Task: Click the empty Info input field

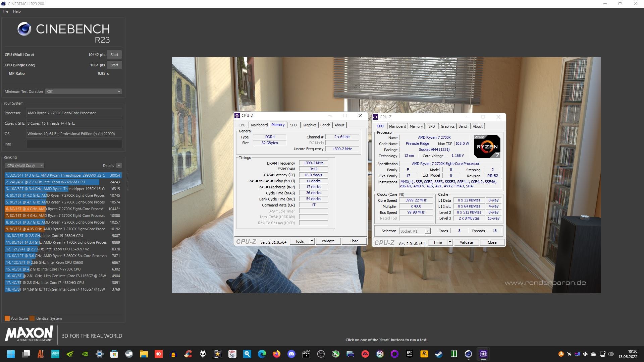Action: pyautogui.click(x=74, y=144)
